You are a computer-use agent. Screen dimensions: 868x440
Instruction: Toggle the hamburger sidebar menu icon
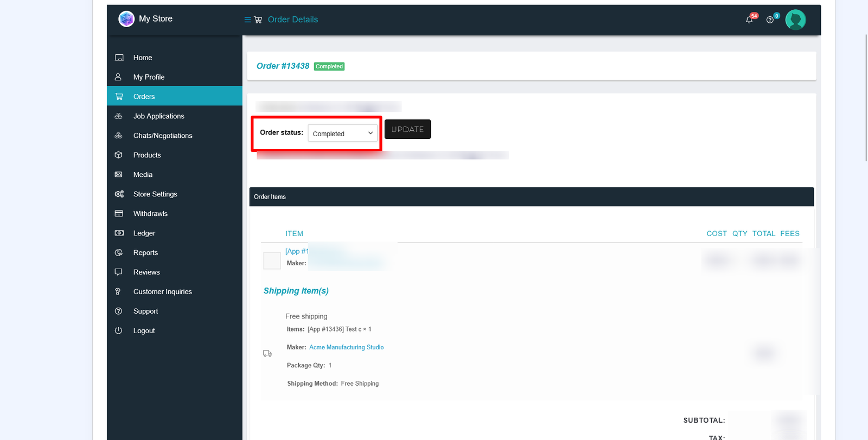(x=247, y=20)
